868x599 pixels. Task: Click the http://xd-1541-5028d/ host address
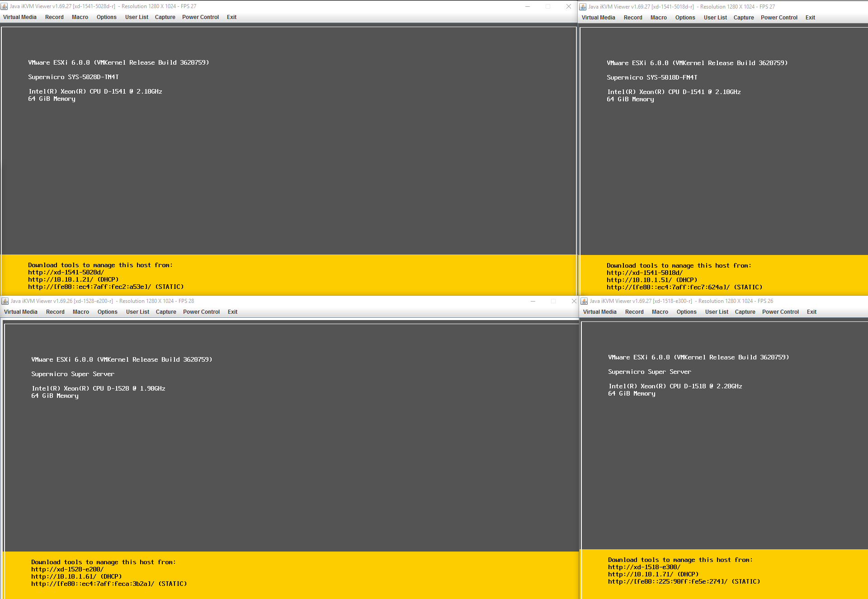[66, 273]
